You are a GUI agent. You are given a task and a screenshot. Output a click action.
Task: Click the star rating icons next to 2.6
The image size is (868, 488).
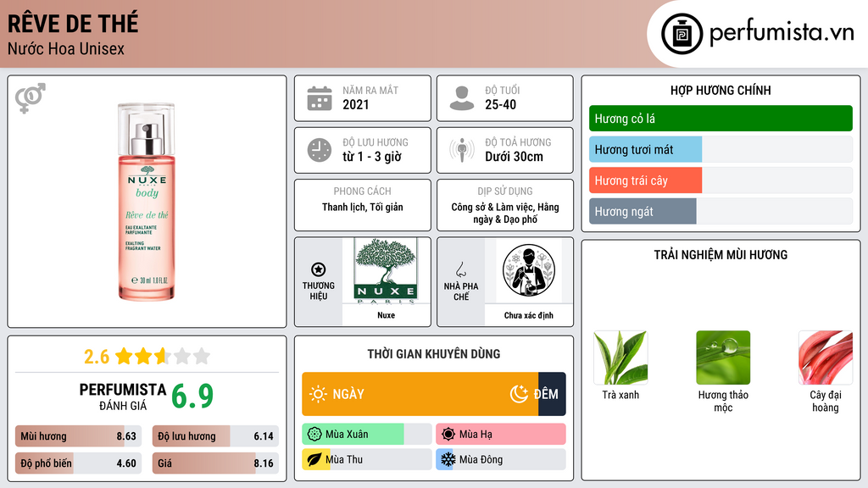(x=163, y=357)
